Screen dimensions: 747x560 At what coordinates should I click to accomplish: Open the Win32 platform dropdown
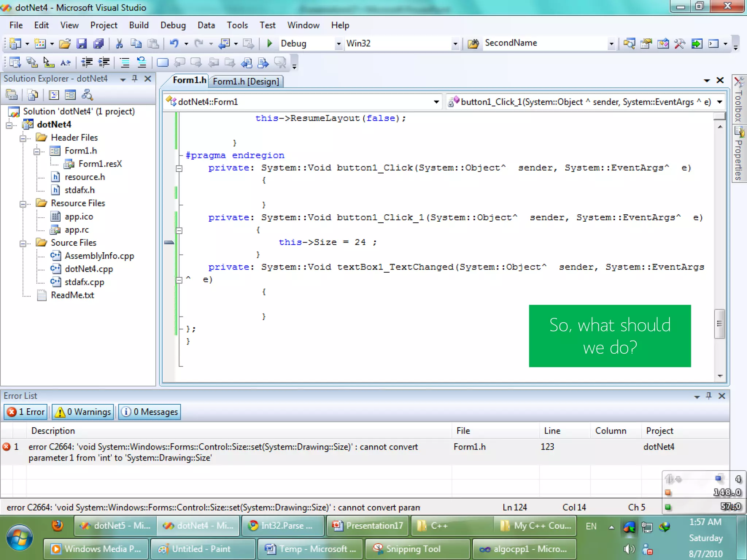point(455,44)
